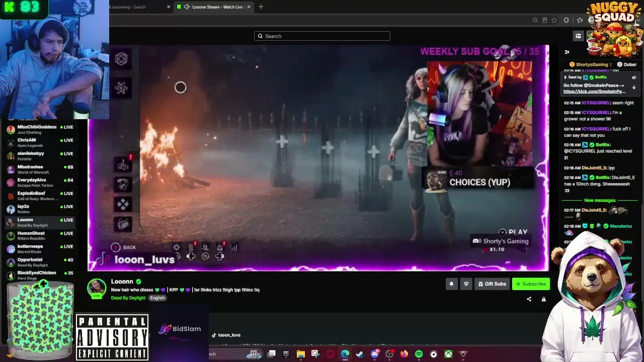Screen dimensions: 644x362
Task: Collapse the chat panel arrow icon
Action: (x=567, y=52)
